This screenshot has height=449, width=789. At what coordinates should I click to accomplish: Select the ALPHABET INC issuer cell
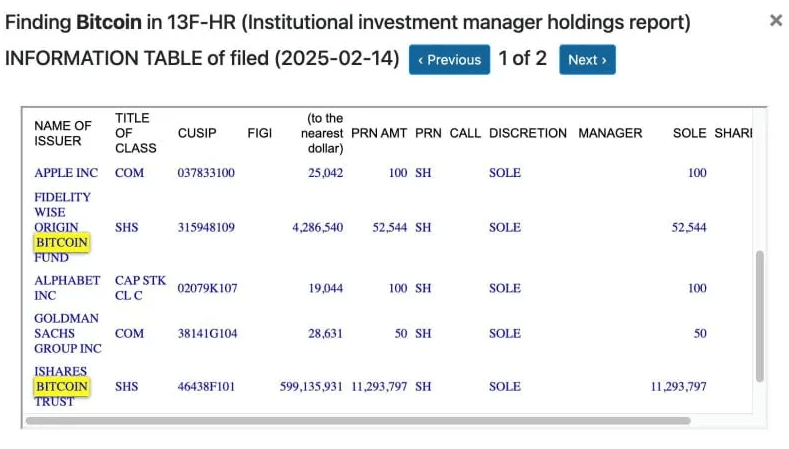tap(67, 288)
